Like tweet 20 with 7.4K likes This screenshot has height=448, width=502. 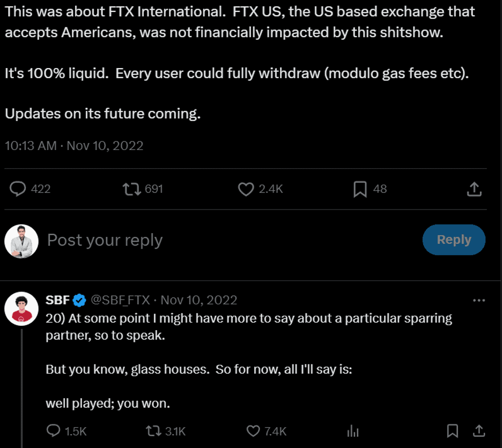(253, 431)
